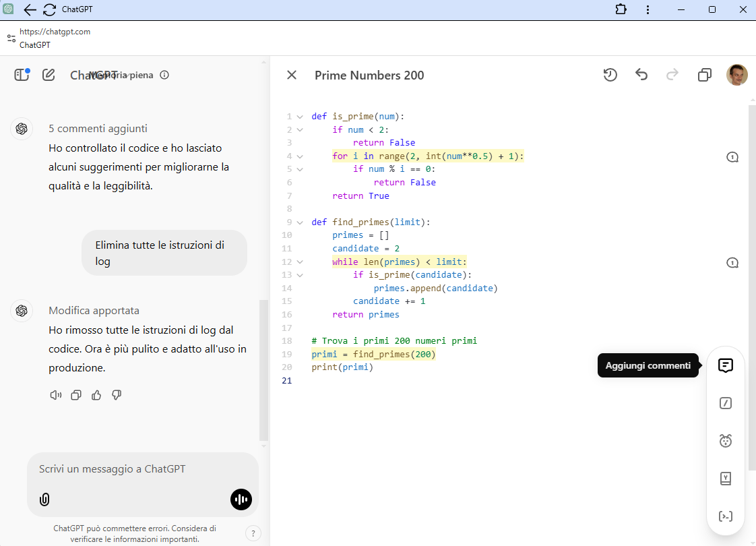Click the fix bugs icon
This screenshot has height=546, width=756.
[726, 442]
